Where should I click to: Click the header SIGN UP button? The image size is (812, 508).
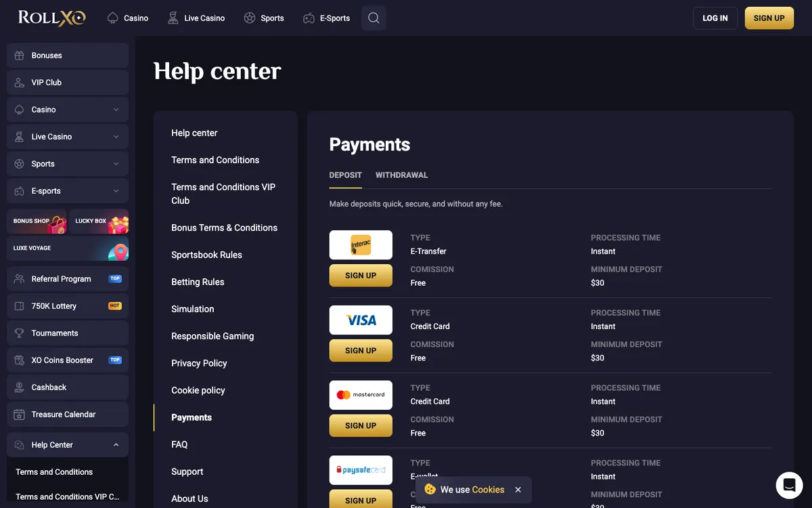point(769,18)
